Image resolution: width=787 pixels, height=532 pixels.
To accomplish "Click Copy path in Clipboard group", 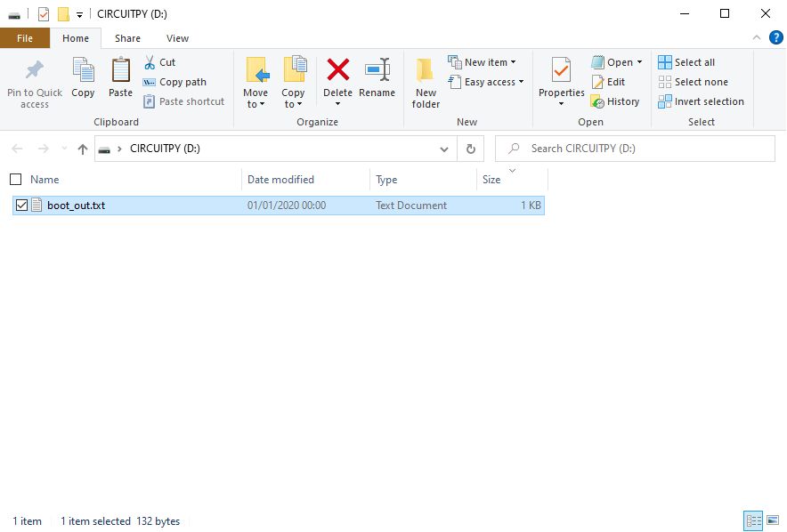I will click(174, 82).
